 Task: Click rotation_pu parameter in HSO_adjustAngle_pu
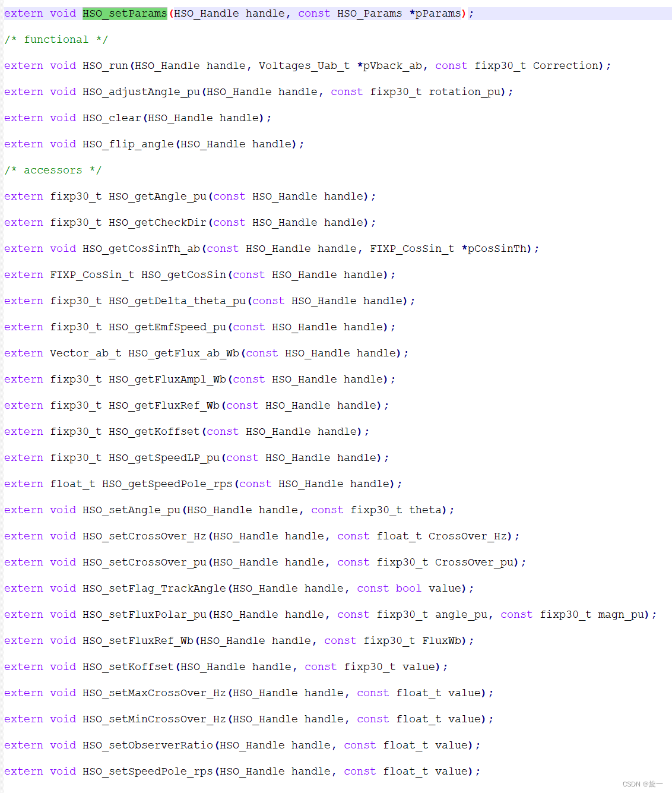(x=465, y=91)
